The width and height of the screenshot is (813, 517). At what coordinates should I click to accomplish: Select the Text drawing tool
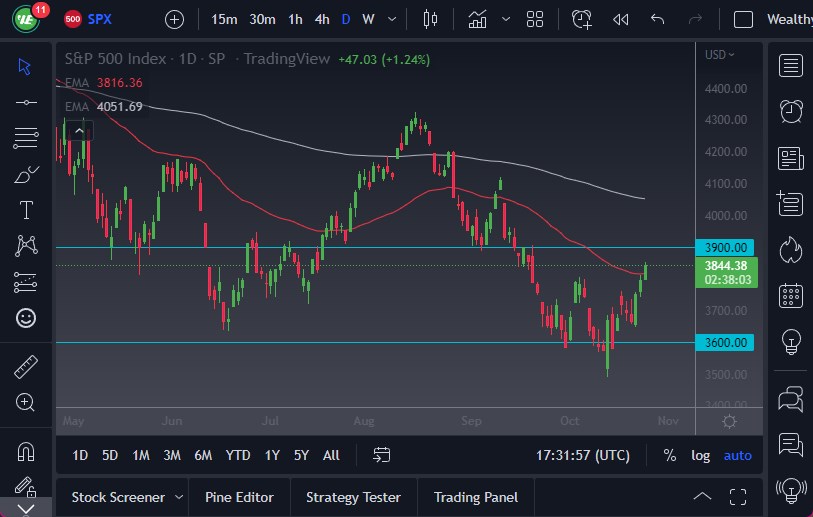point(26,210)
